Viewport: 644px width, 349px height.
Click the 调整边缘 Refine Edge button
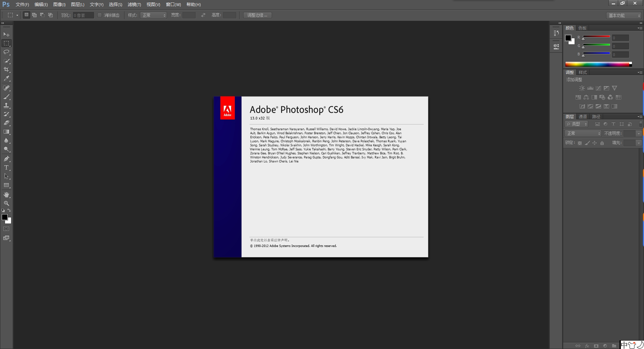[257, 15]
